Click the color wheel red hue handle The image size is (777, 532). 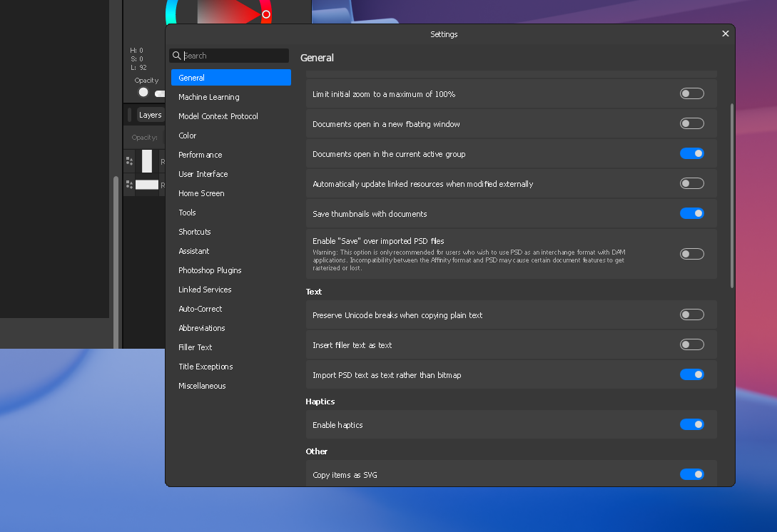pos(266,14)
